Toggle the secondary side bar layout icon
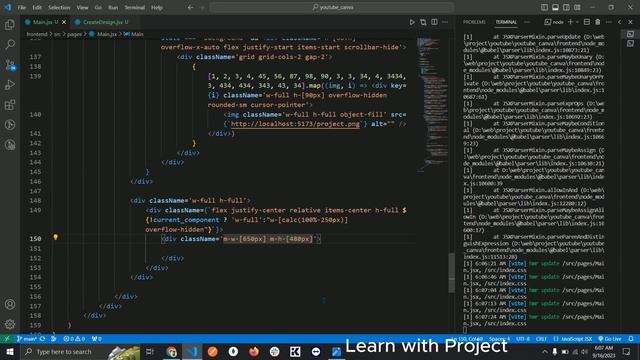Screen dimensions: 640x360 (x=567, y=7)
